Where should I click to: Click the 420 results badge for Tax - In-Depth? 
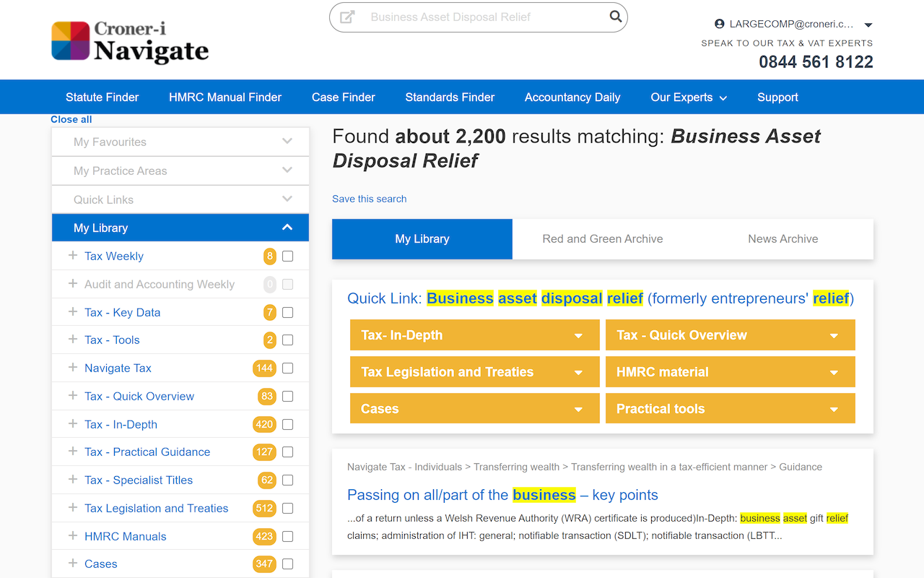[x=264, y=424]
